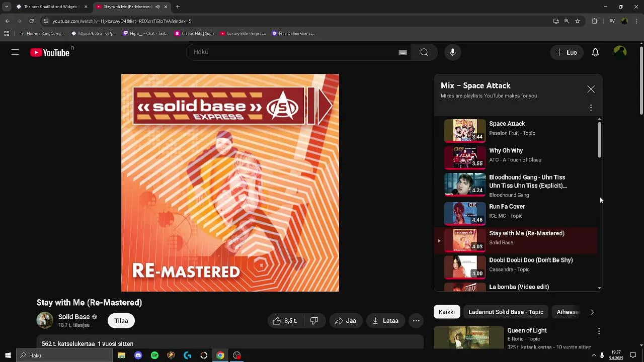Open the Chrome apps grid in the bookmarks bar
This screenshot has height=362, width=644.
7,34
